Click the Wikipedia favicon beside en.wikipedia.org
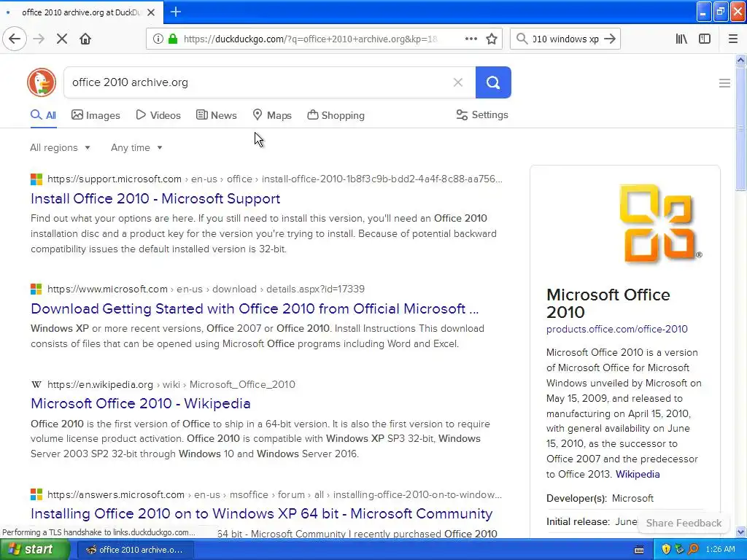The width and height of the screenshot is (747, 560). point(36,384)
